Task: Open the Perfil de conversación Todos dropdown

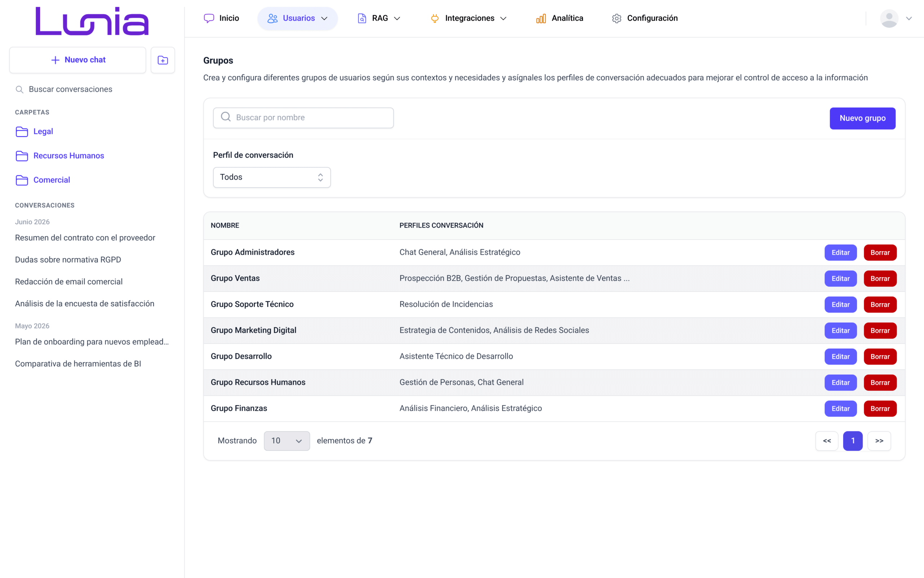Action: coord(272,177)
